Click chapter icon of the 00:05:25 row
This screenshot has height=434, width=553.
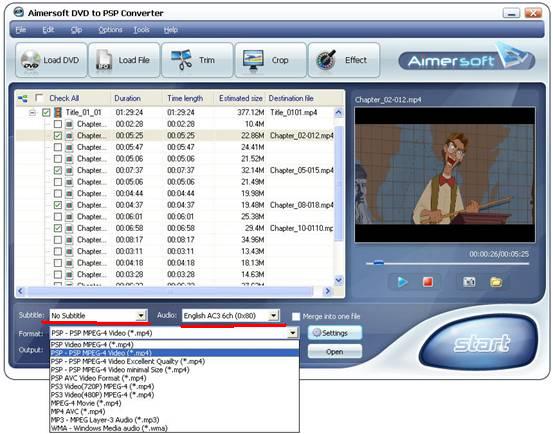pyautogui.click(x=69, y=136)
